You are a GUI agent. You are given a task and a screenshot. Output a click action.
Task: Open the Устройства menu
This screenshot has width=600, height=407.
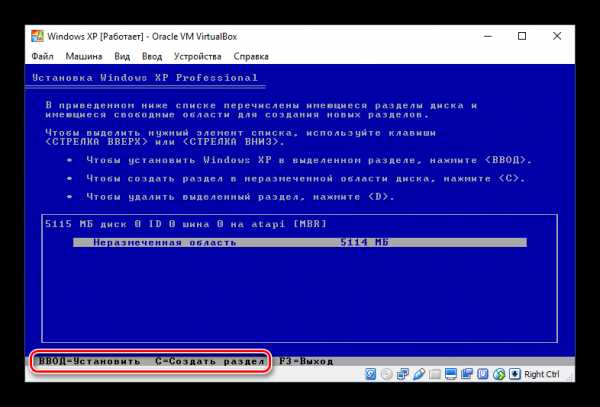tap(197, 56)
